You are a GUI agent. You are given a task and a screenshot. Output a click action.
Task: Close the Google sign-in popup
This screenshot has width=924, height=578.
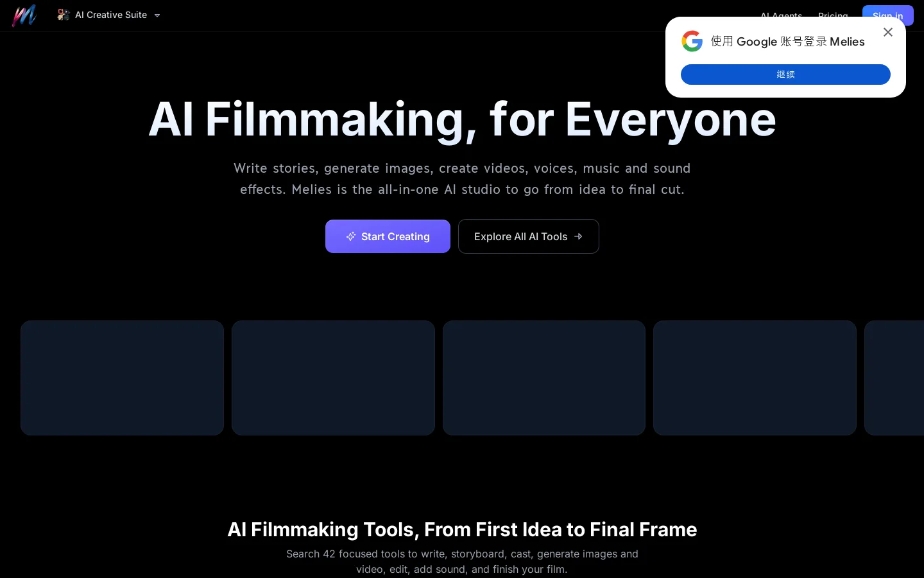coord(888,32)
